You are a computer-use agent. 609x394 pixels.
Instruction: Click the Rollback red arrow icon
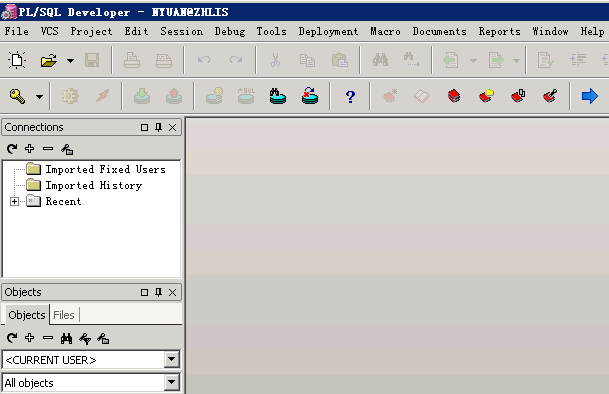coord(174,96)
